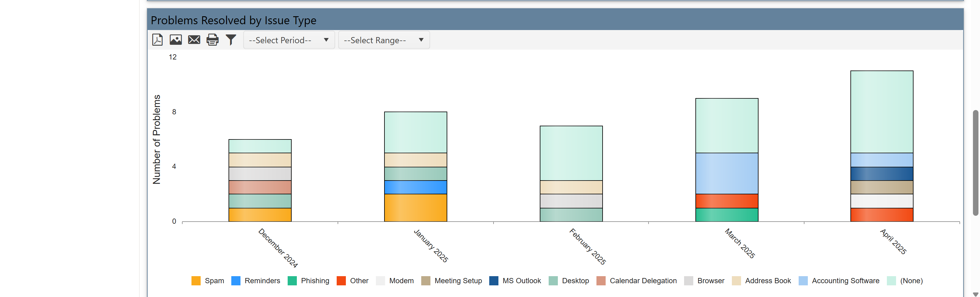Viewport: 980px width, 297px height.
Task: Select the MS Outlook legend entry
Action: pyautogui.click(x=522, y=281)
